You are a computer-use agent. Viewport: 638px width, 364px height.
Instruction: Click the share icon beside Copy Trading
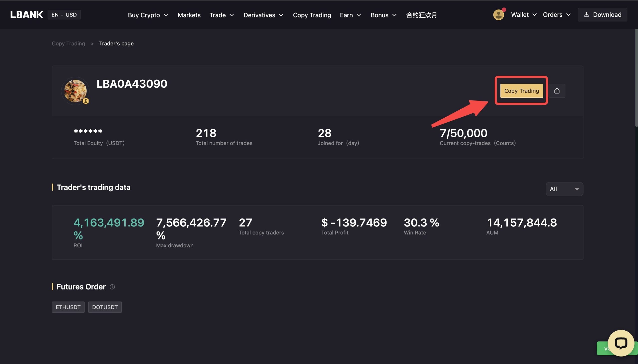[557, 91]
